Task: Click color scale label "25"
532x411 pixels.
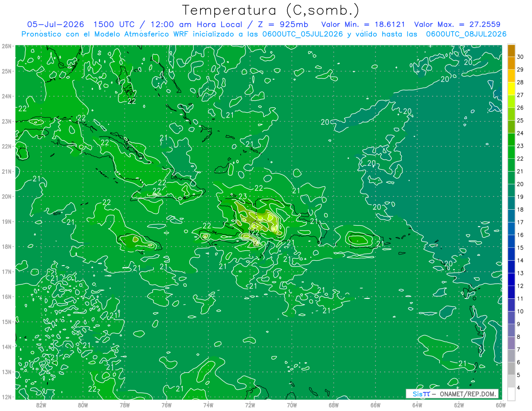Action: tap(520, 120)
